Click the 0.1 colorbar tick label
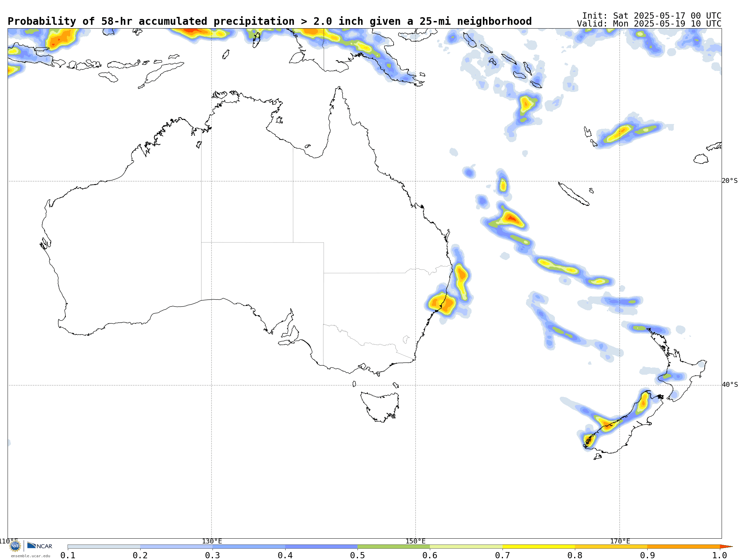The height and width of the screenshot is (560, 744). pyautogui.click(x=68, y=556)
